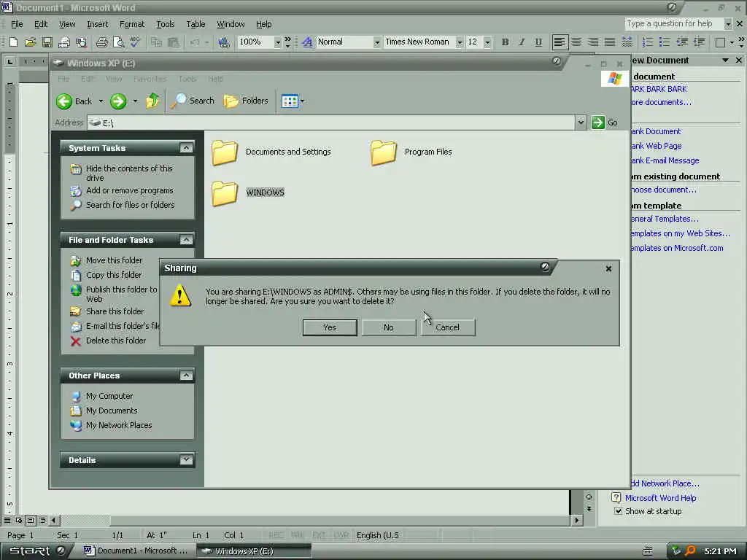Select the Program Files folder
Image resolution: width=747 pixels, height=560 pixels.
click(x=411, y=152)
